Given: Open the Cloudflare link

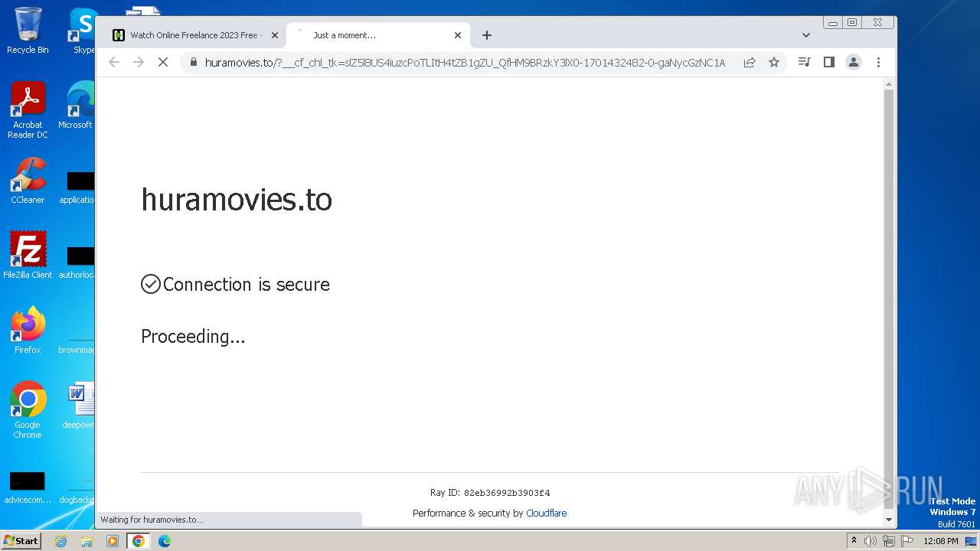Looking at the screenshot, I should pyautogui.click(x=546, y=514).
